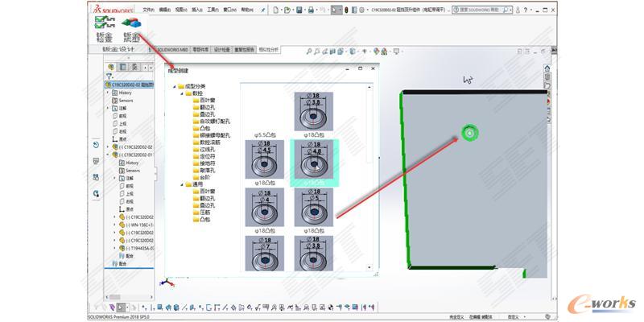Click the pin icon after the 帮助 menu
This screenshot has width=644, height=322.
click(263, 10)
